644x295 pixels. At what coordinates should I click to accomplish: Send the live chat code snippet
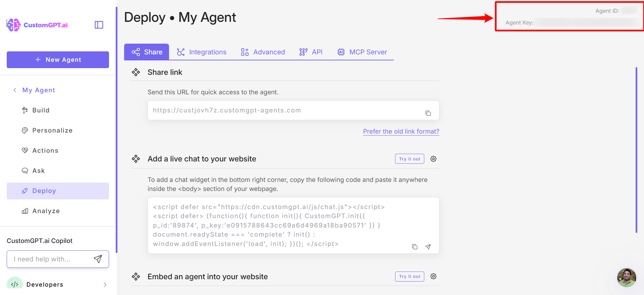pos(428,247)
